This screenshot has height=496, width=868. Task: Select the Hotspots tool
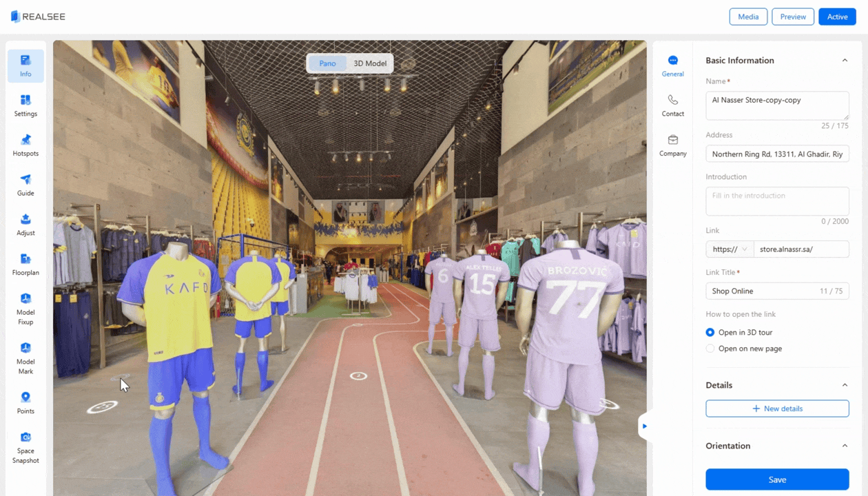click(x=25, y=145)
